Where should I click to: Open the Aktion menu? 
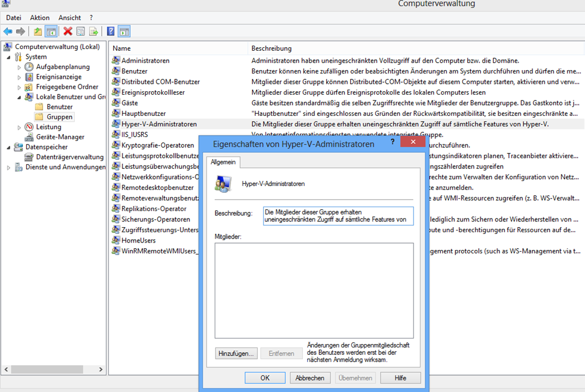pyautogui.click(x=39, y=18)
